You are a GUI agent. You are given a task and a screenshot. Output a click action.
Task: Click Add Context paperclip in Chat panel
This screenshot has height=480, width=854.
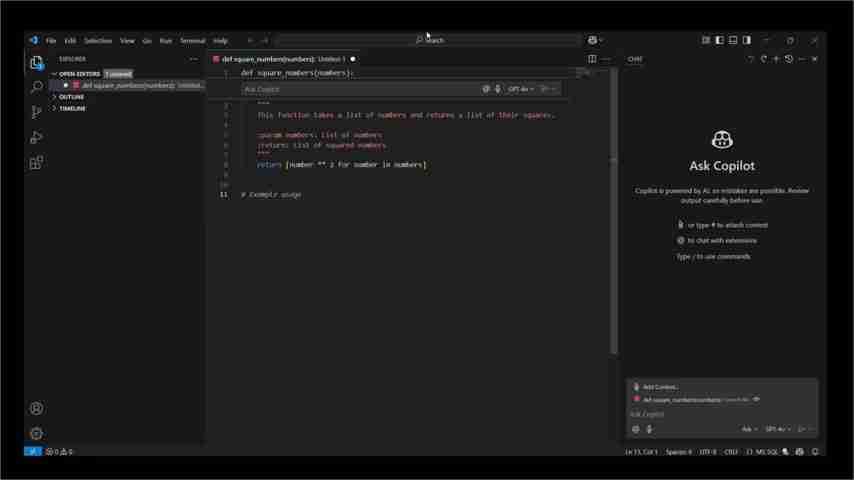pos(636,387)
